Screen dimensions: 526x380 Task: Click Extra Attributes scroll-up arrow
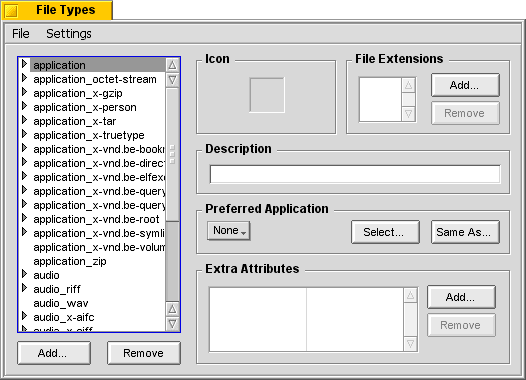click(410, 295)
